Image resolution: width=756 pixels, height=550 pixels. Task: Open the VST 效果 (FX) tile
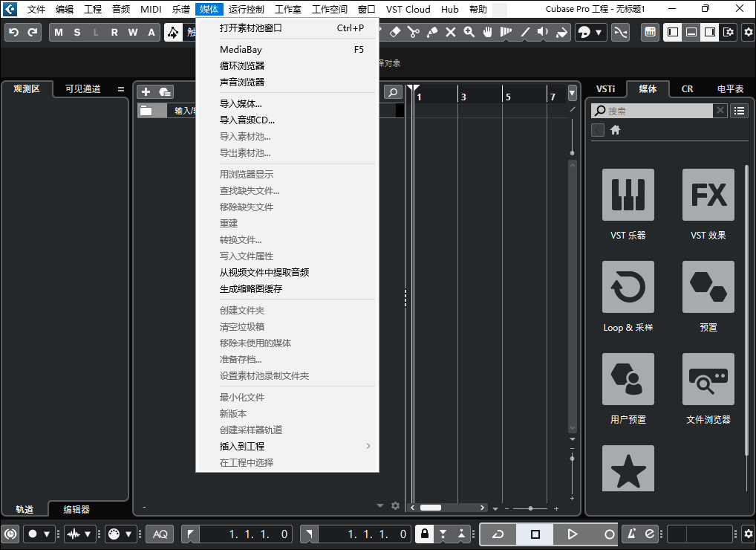pyautogui.click(x=708, y=195)
